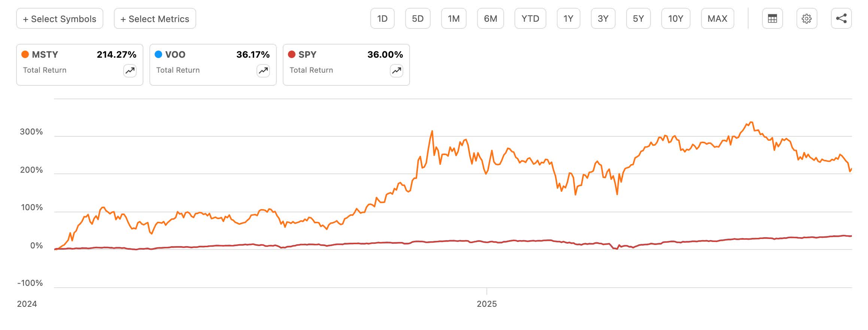Change MSTY's orange color dot
Screen dimensions: 868x330
tap(24, 54)
